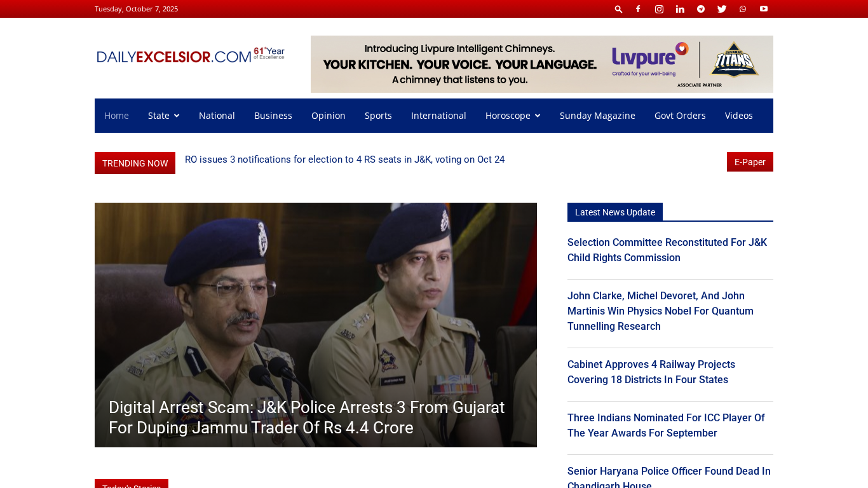Open J&K Child Rights Commission story
The width and height of the screenshot is (868, 488).
667,250
